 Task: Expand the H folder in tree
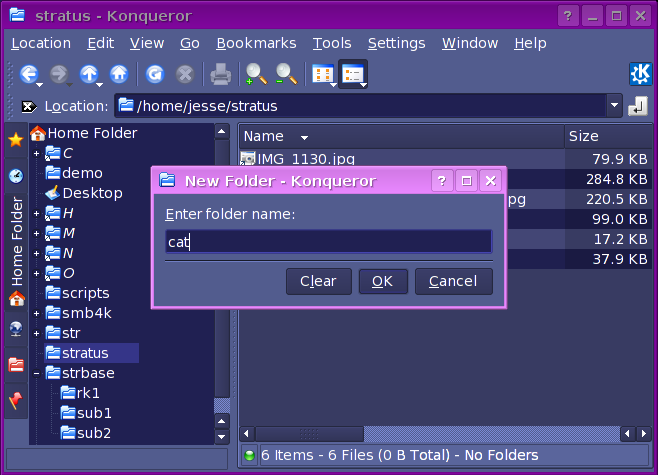pyautogui.click(x=37, y=214)
